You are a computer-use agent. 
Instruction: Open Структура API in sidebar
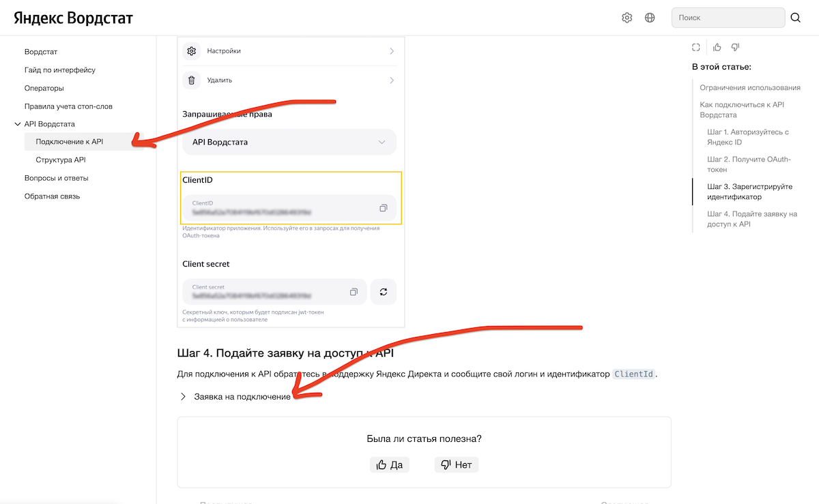pyautogui.click(x=61, y=160)
